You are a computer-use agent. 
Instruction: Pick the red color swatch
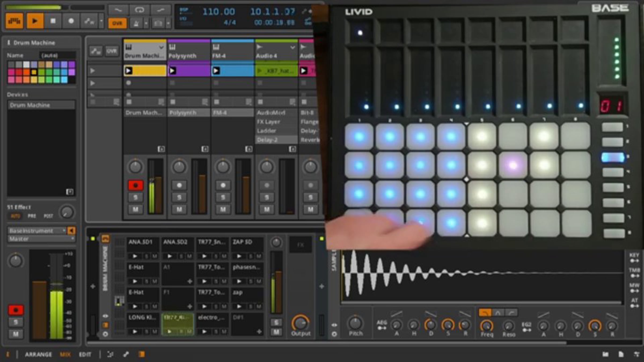19,72
